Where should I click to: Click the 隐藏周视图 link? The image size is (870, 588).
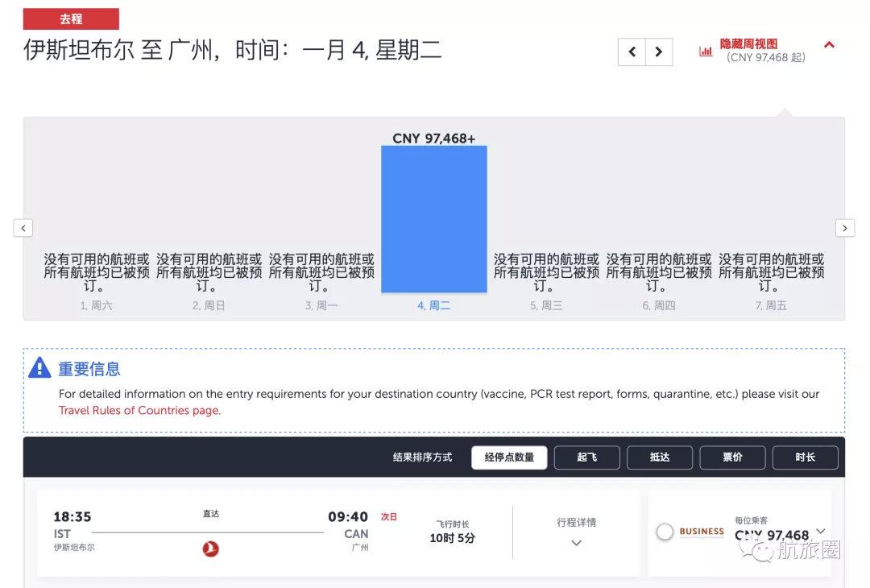coord(748,43)
